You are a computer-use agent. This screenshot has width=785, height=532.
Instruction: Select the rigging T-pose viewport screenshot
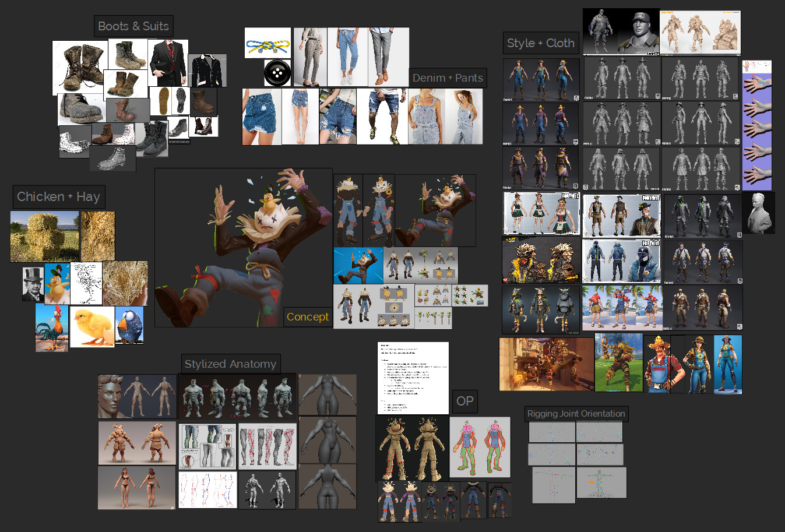[602, 483]
